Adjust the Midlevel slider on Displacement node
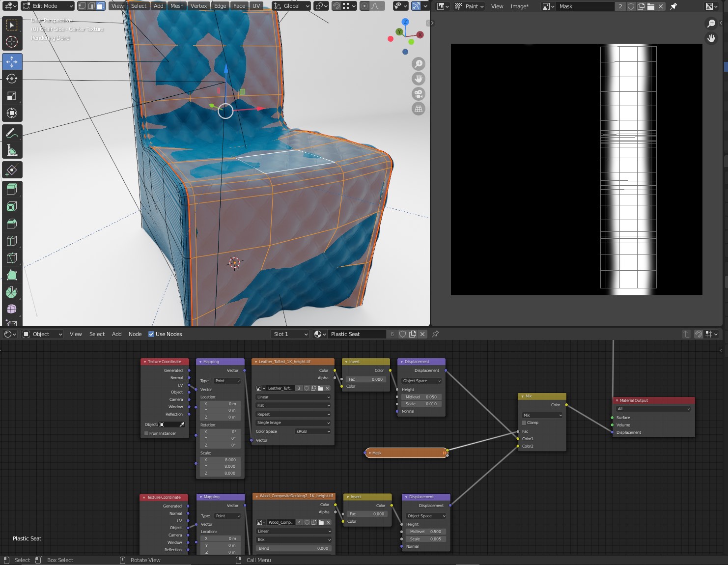The height and width of the screenshot is (565, 728). tap(421, 396)
